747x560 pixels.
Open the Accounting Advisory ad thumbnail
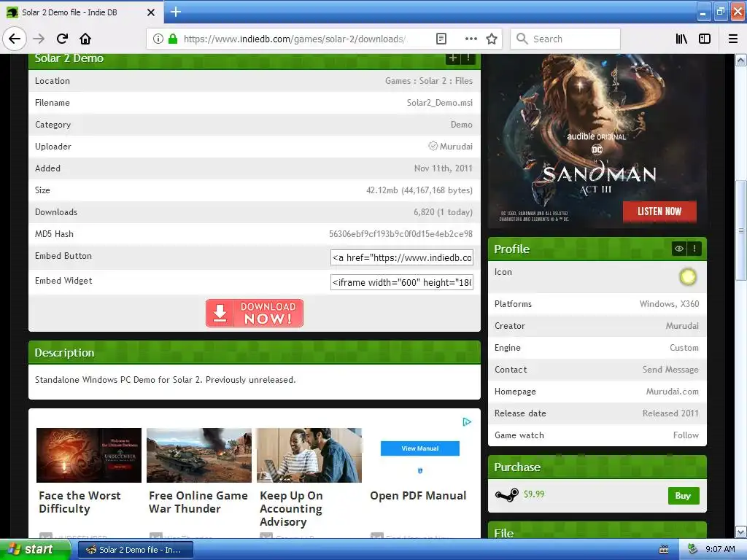pyautogui.click(x=309, y=455)
